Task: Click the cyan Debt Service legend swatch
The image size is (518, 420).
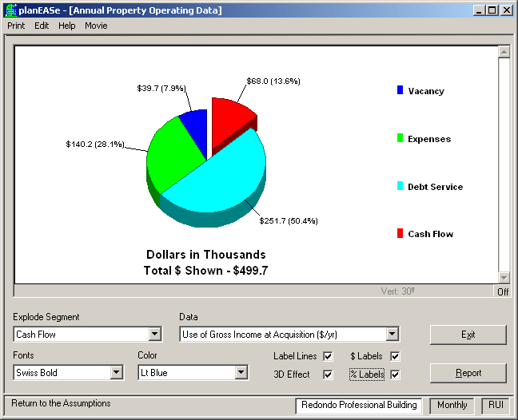Action: 400,186
